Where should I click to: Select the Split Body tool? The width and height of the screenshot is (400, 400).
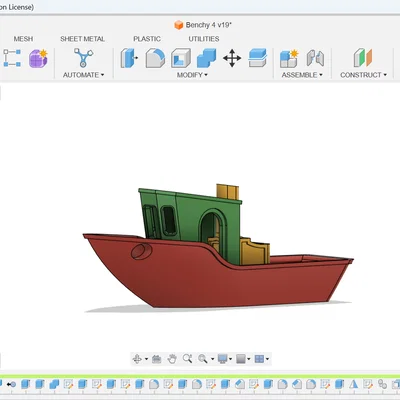tap(257, 58)
